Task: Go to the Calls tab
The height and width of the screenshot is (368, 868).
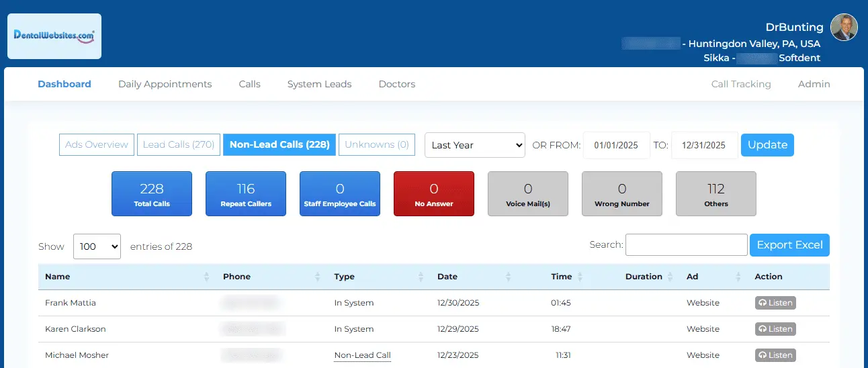Action: point(250,84)
